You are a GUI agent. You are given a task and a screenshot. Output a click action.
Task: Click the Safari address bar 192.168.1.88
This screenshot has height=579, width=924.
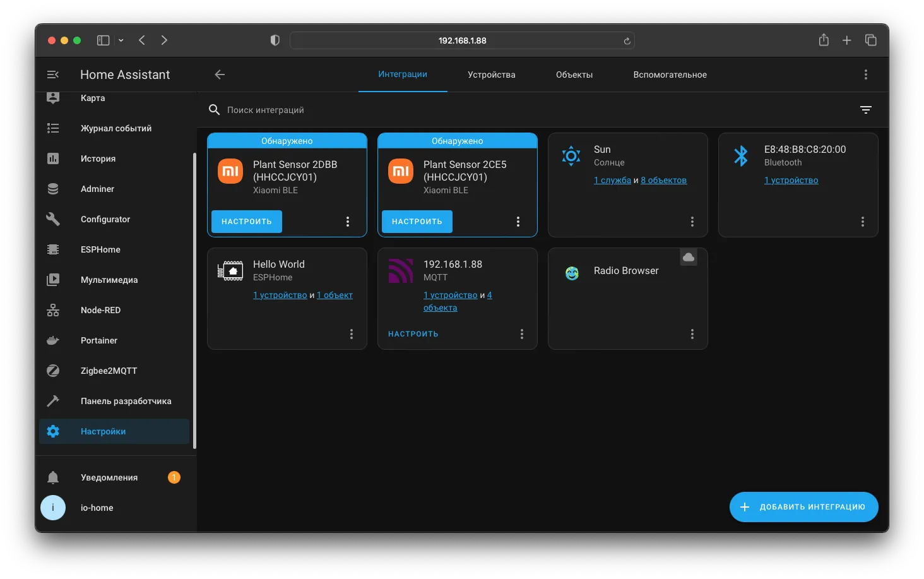pyautogui.click(x=462, y=40)
